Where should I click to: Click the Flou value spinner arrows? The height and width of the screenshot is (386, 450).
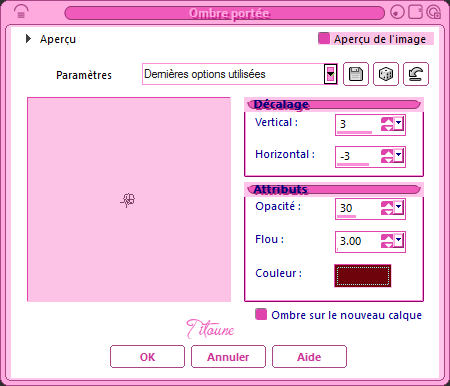[x=387, y=241]
